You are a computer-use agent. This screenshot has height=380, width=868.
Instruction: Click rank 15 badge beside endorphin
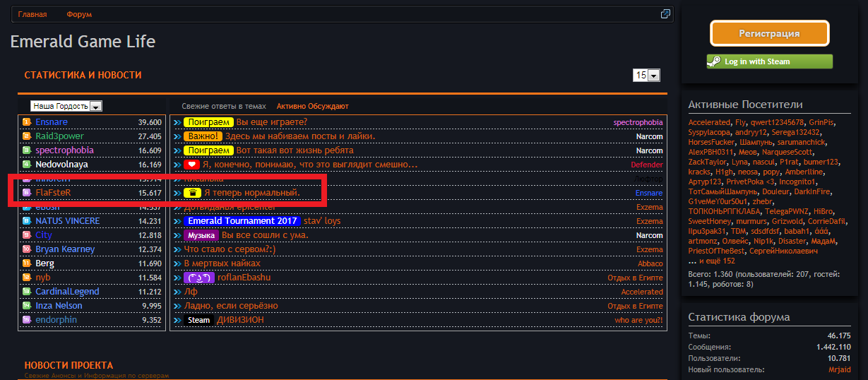coord(27,320)
